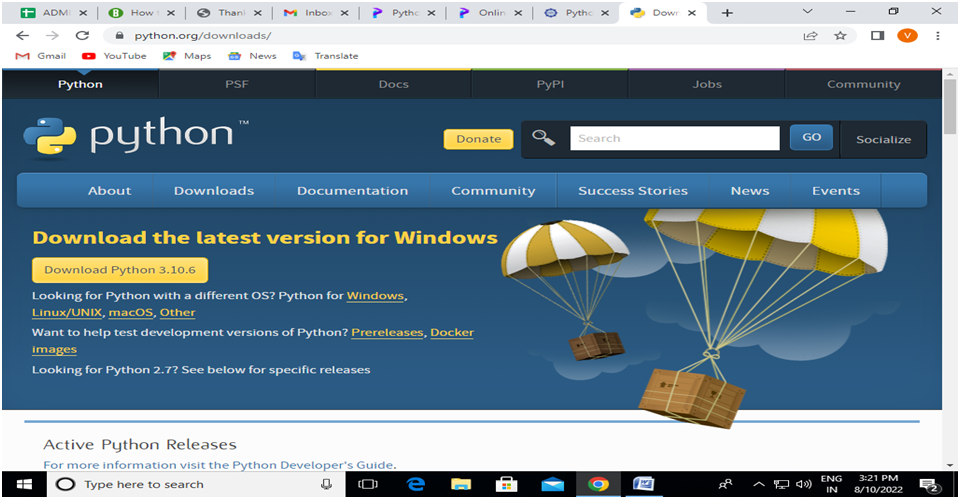Screen dimensions: 960x499
Task: Click the microphone icon in taskbar search
Action: 326,484
